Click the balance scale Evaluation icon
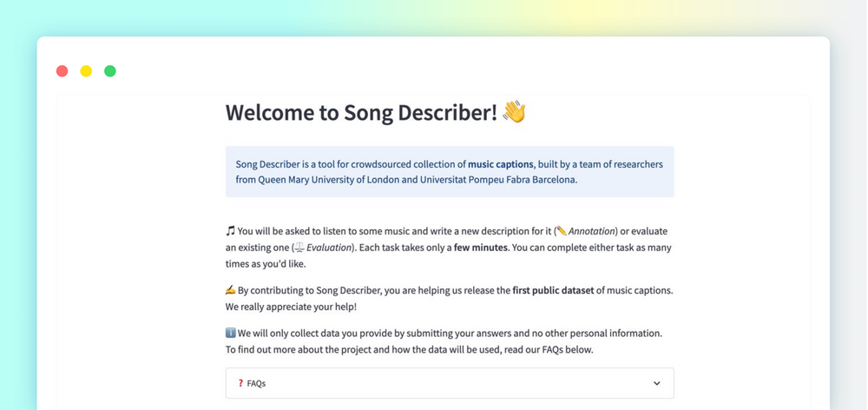This screenshot has height=410, width=868. click(x=299, y=248)
